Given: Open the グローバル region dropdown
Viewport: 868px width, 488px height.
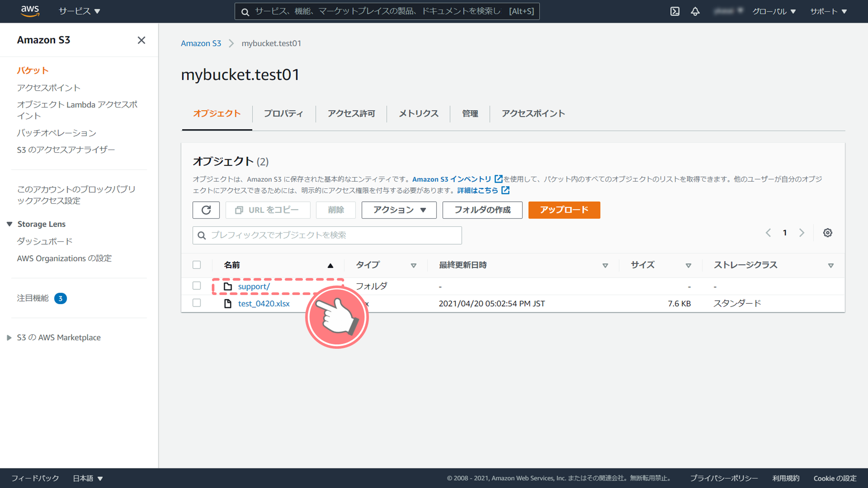Looking at the screenshot, I should 774,11.
